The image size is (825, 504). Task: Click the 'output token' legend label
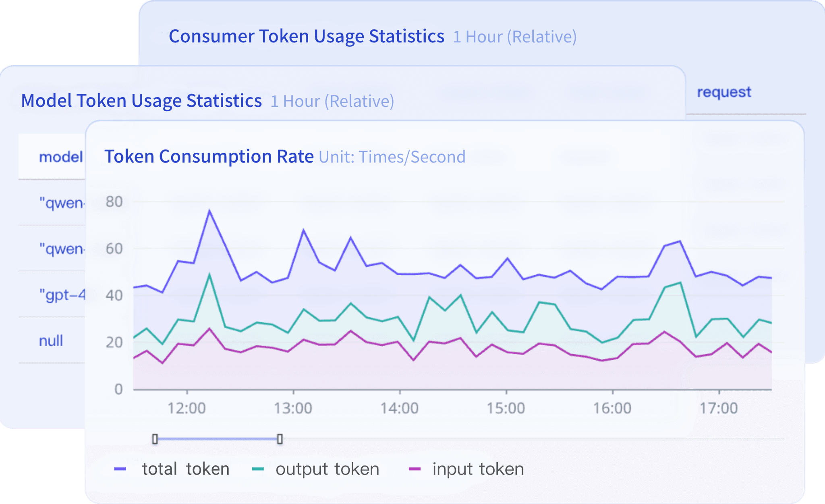[x=327, y=469]
